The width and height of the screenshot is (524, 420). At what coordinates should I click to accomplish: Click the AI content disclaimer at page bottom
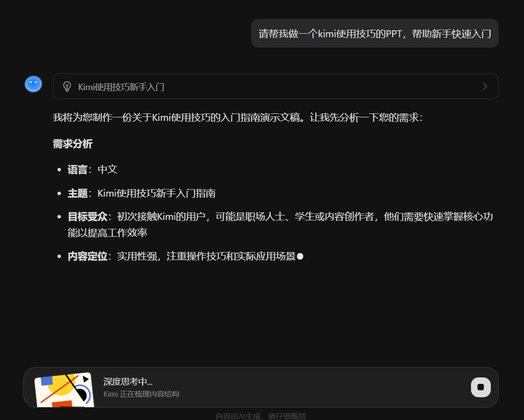[x=262, y=416]
